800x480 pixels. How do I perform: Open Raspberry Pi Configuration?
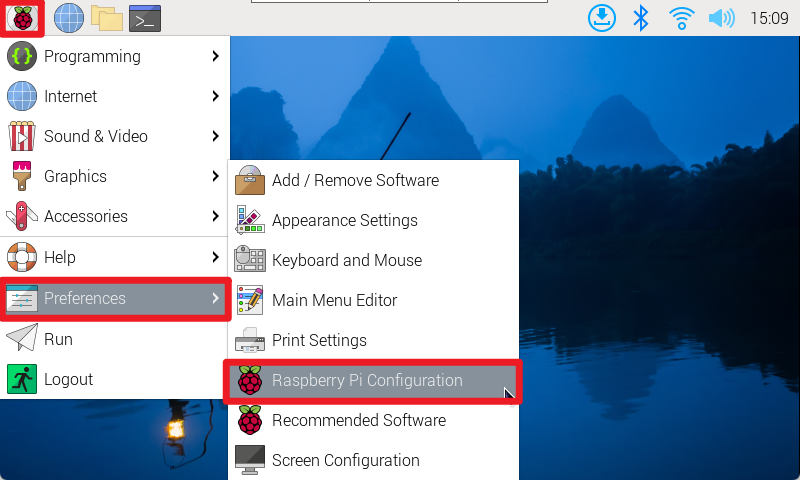tap(367, 381)
